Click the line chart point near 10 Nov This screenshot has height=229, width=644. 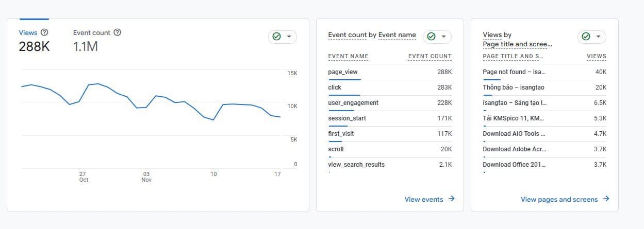click(213, 120)
